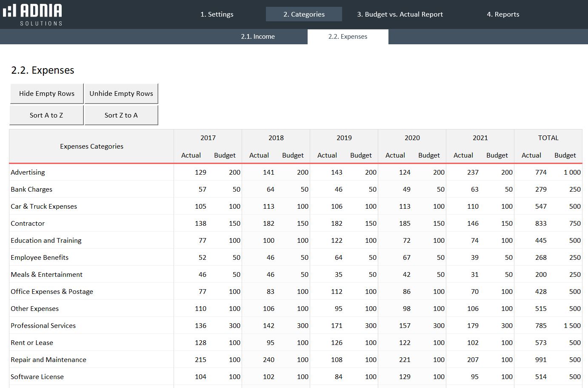Open the "4. Reports" tab
588x388 pixels.
(x=503, y=14)
